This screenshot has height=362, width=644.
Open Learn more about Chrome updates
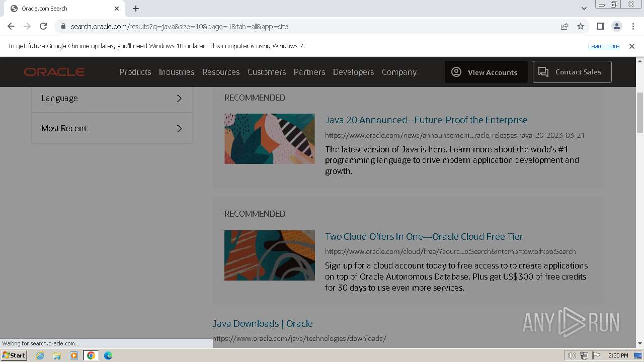604,46
